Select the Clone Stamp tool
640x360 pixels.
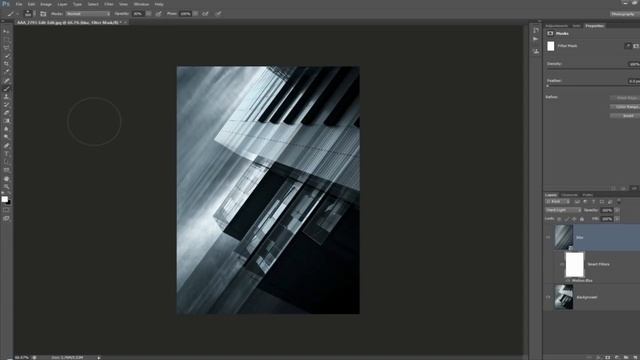6,97
